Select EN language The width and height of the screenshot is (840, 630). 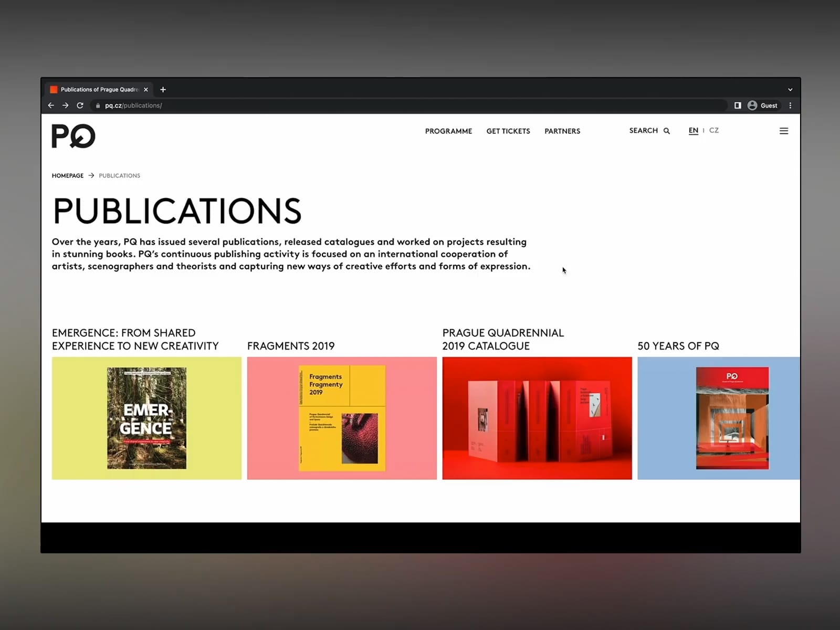(694, 131)
